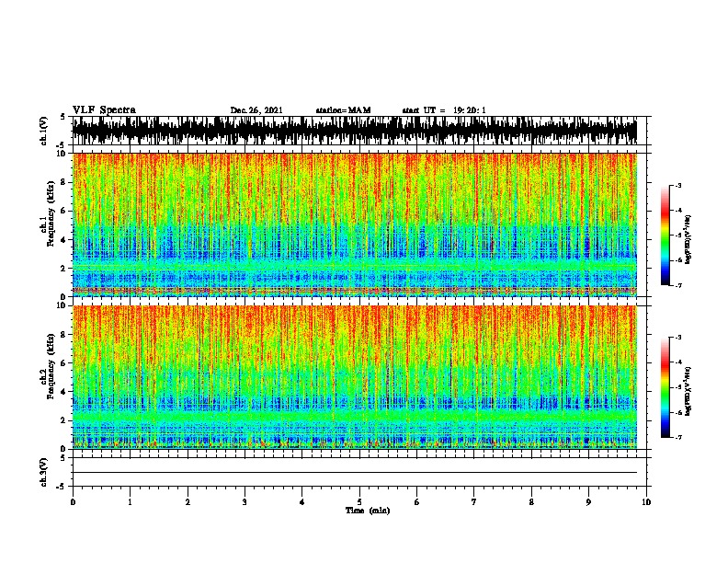728x563 pixels.
Task: Click the '2' kHz tick on ch.1 spectrogram
Action: 64,268
